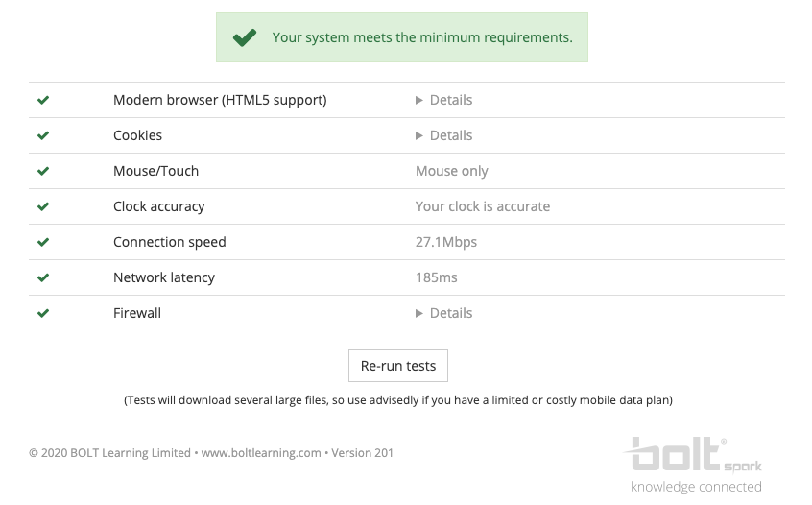Click the Connection speed label
The width and height of the screenshot is (812, 505).
pos(169,242)
